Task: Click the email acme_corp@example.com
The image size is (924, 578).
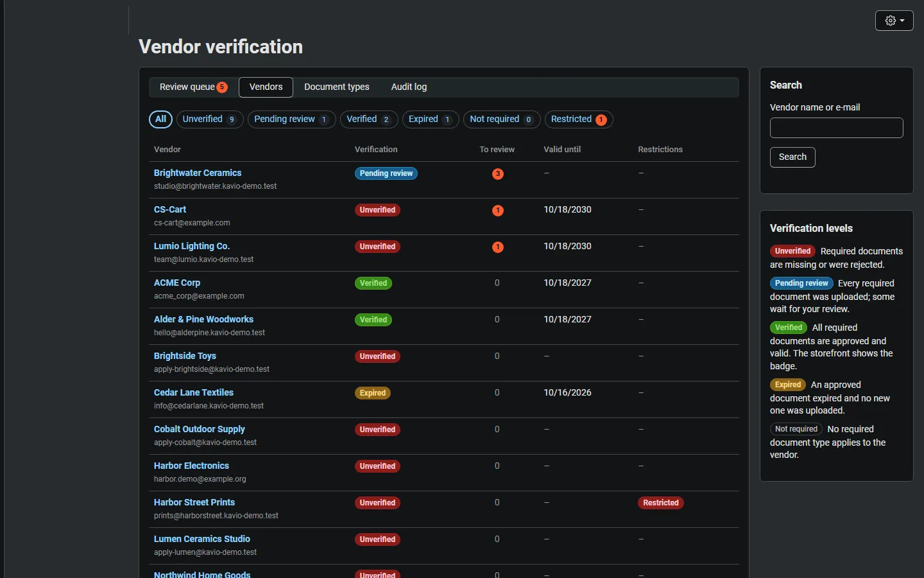Action: coord(199,296)
